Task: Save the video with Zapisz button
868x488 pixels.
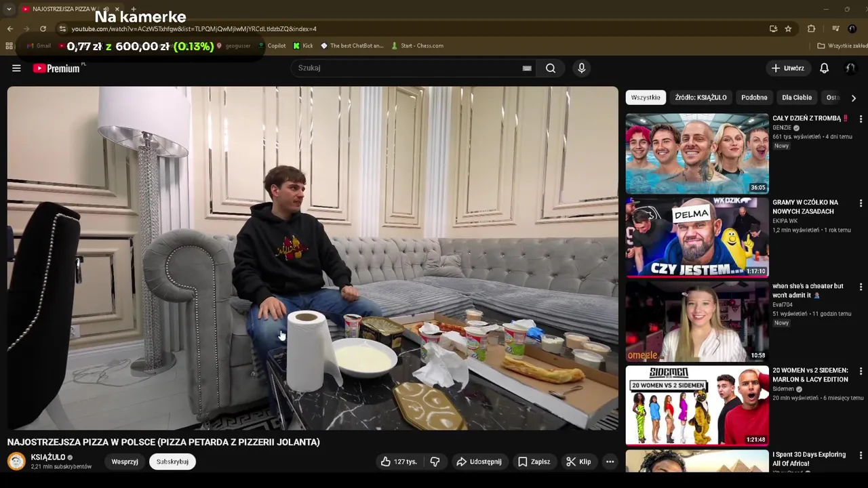Action: point(534,462)
